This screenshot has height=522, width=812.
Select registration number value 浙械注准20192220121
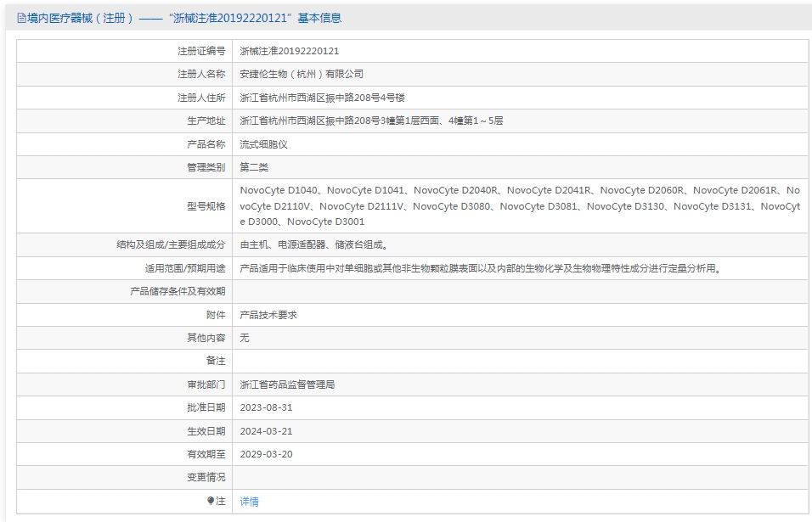(x=290, y=51)
